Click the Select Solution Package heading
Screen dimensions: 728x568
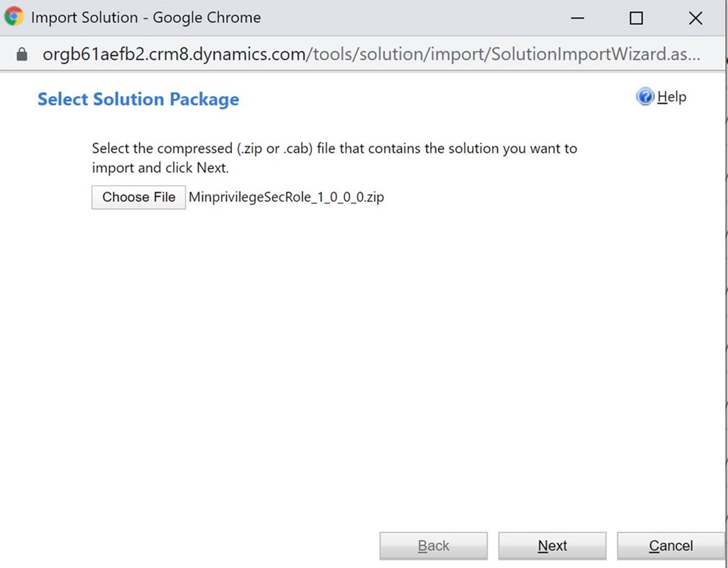point(138,99)
